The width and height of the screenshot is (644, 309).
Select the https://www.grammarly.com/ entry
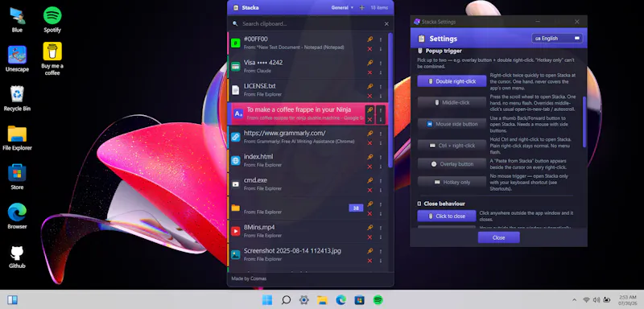[308, 137]
